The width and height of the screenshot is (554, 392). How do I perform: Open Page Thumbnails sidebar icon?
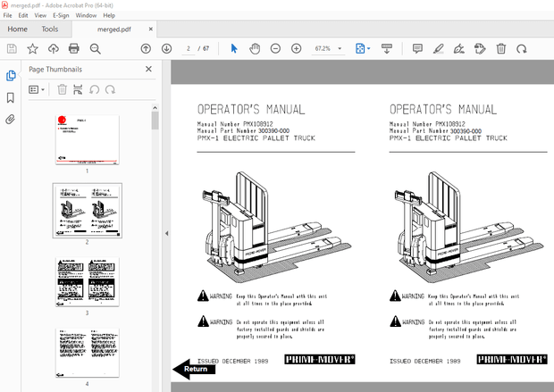[x=11, y=75]
